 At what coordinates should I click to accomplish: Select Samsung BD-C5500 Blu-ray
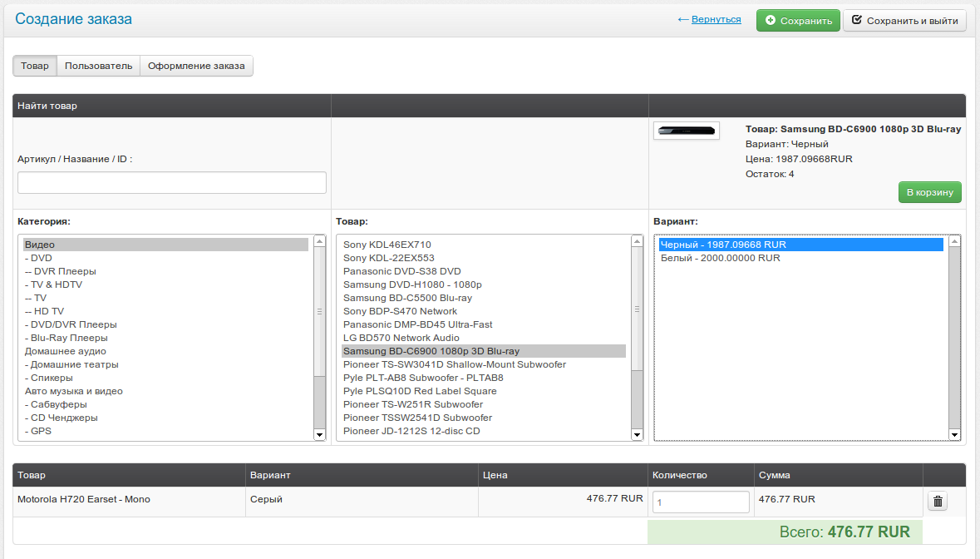click(x=484, y=298)
